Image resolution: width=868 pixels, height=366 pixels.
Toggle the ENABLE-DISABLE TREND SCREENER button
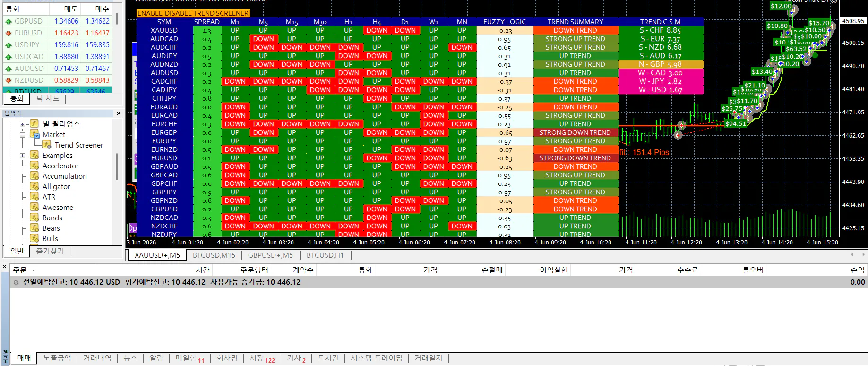[x=193, y=13]
